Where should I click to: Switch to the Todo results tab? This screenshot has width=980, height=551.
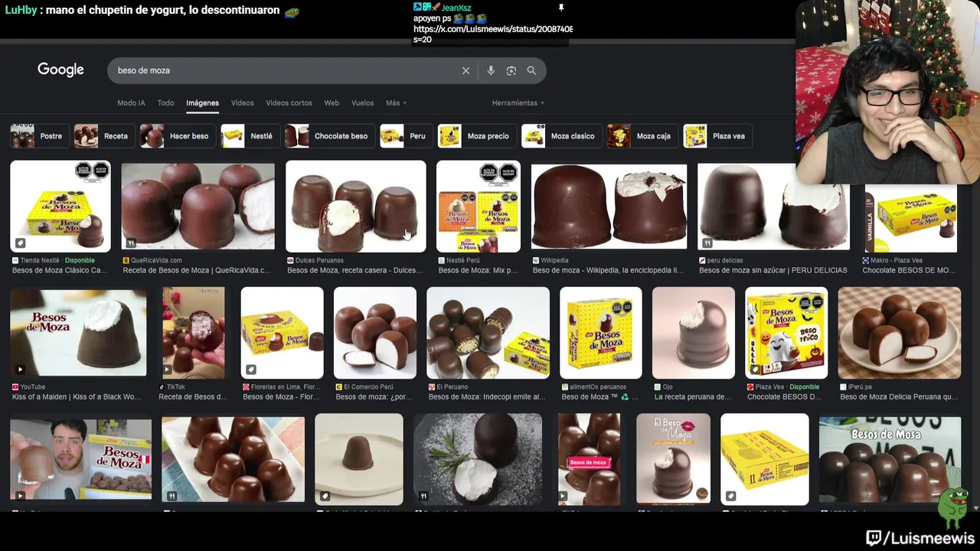[165, 103]
